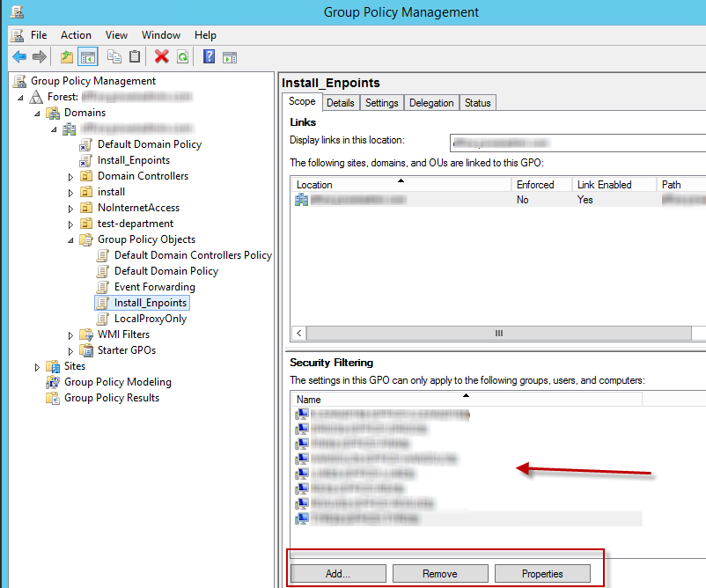This screenshot has width=706, height=588.
Task: Open the Settings tab
Action: (382, 103)
